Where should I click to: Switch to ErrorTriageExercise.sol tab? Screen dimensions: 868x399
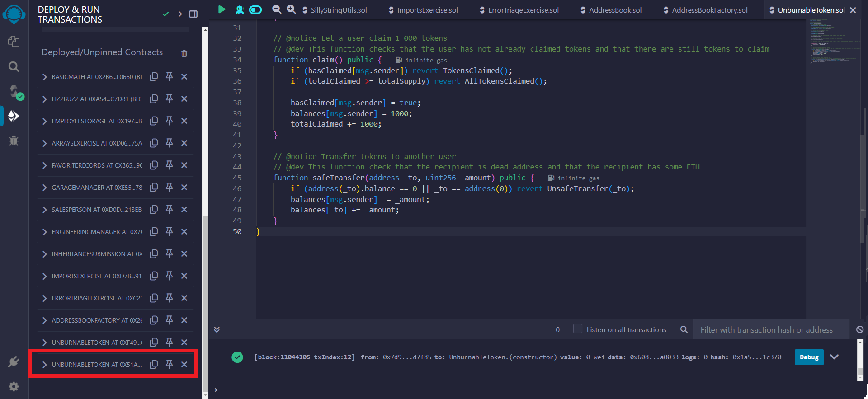(519, 10)
